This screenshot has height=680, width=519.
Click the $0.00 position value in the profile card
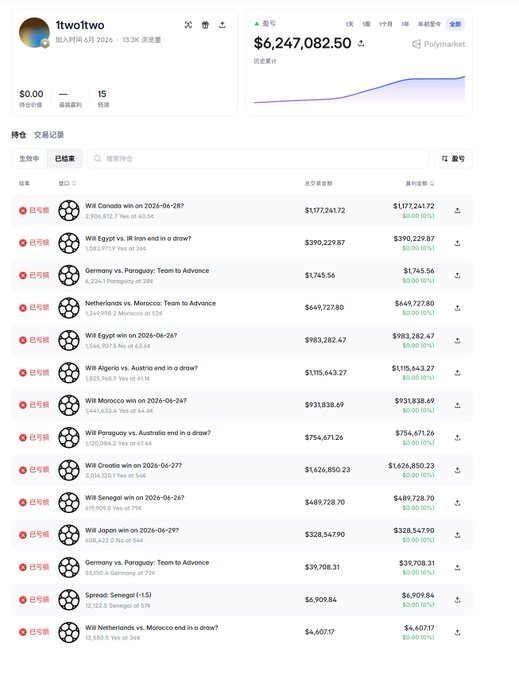coord(31,94)
